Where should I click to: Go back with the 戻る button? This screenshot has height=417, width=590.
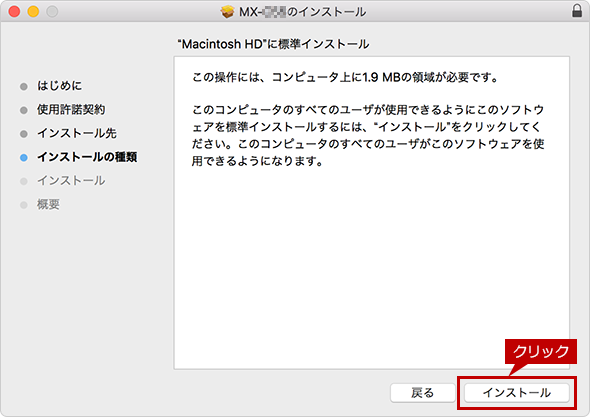pyautogui.click(x=422, y=393)
